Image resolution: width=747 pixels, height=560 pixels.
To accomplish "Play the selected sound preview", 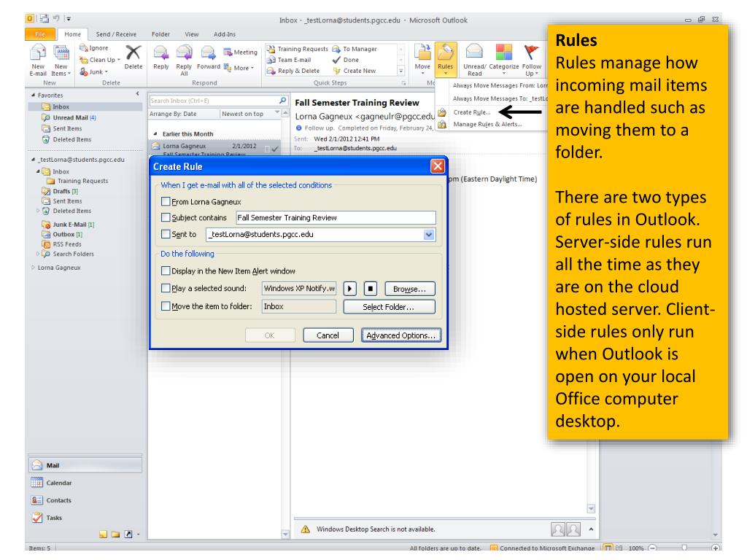I will (349, 289).
